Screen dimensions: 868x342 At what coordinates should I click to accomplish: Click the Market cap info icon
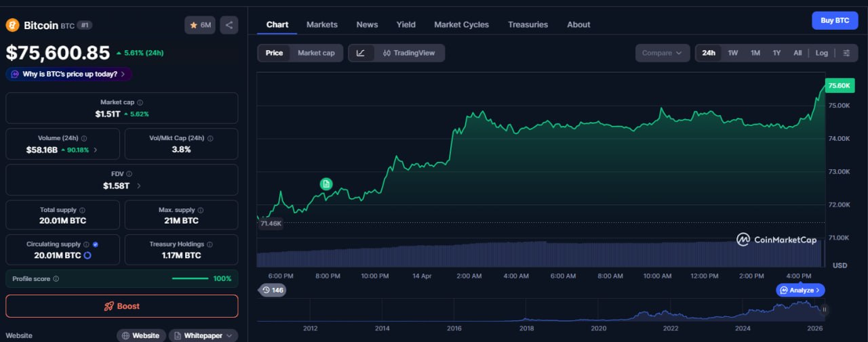coord(140,102)
